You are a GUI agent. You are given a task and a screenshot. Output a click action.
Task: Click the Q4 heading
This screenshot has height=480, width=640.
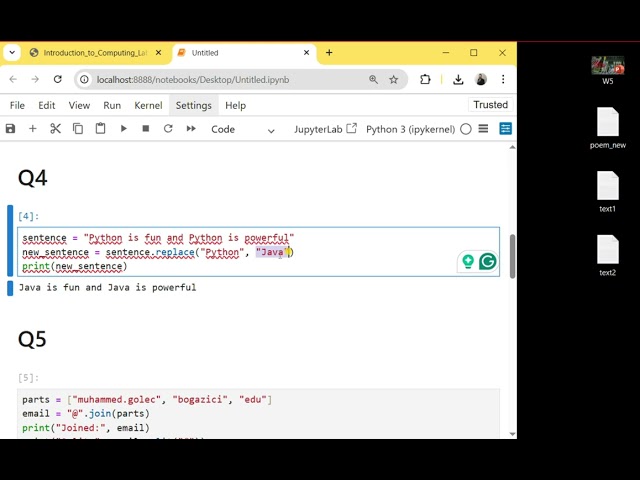click(33, 178)
